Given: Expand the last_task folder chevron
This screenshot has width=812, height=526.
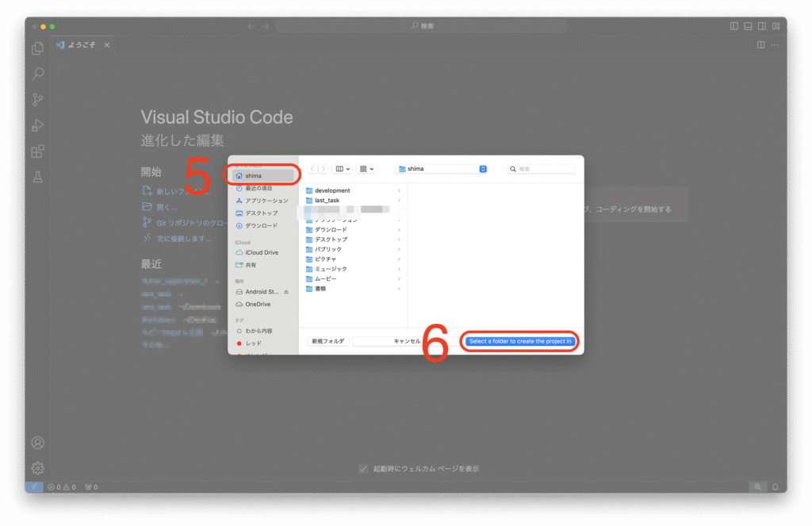Looking at the screenshot, I should [x=399, y=201].
